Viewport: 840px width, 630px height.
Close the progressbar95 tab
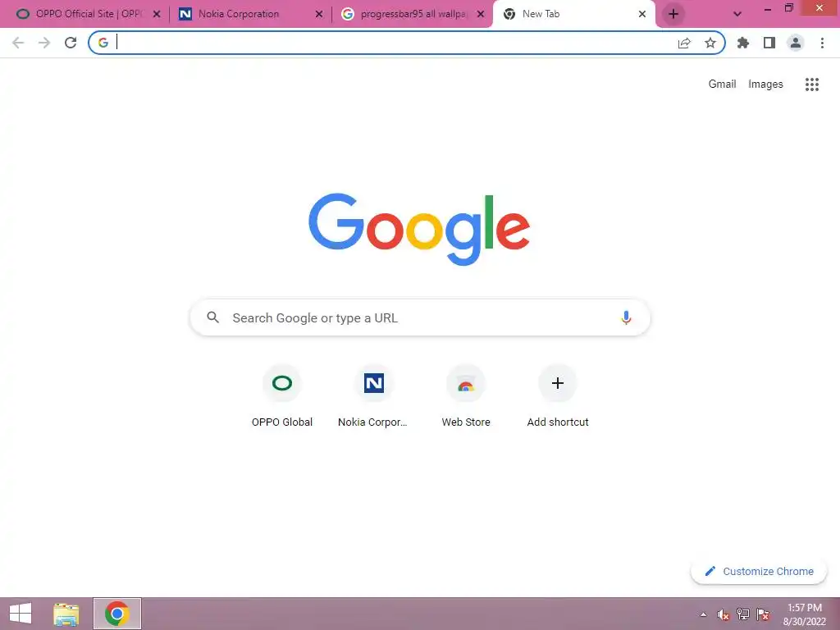[481, 15]
